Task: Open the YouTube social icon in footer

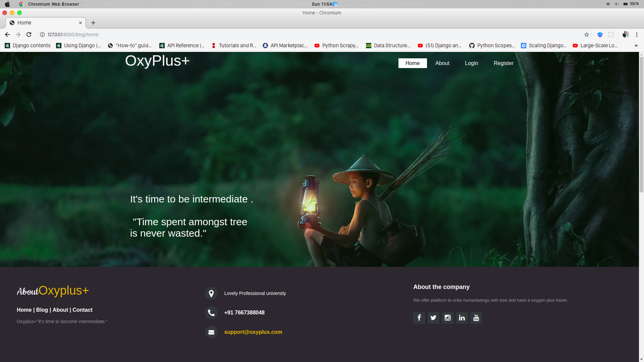Action: (x=476, y=318)
